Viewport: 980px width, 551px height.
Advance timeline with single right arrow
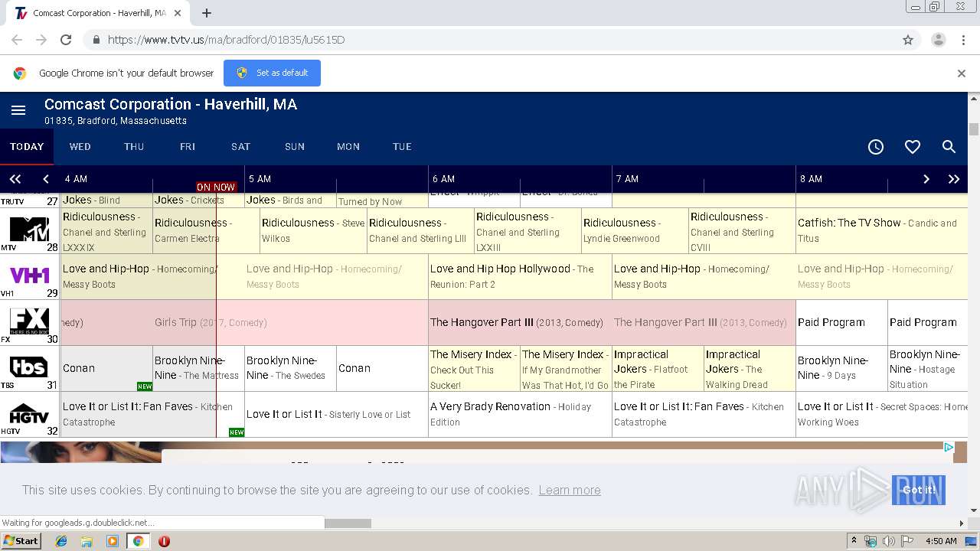926,179
